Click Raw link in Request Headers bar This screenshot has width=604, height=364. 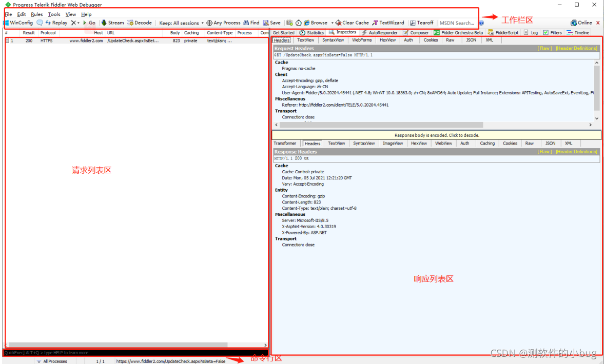tap(544, 49)
